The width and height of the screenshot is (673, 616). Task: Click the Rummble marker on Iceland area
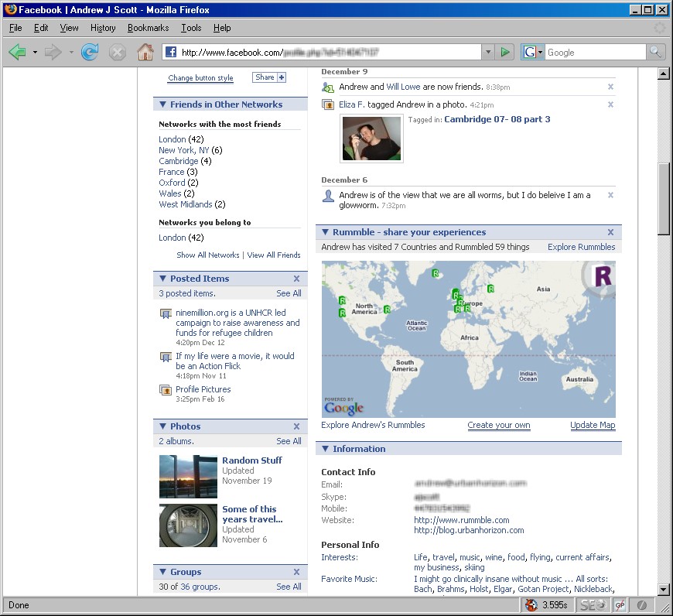(x=436, y=273)
